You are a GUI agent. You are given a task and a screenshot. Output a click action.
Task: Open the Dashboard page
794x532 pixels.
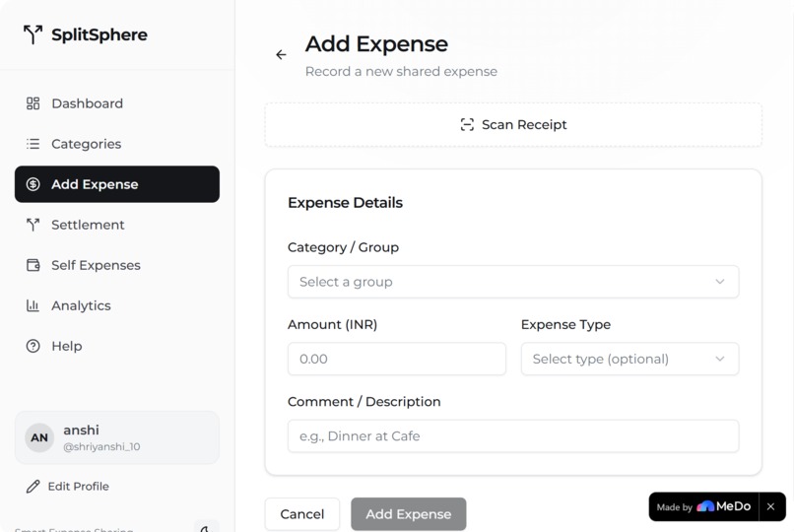pos(117,103)
